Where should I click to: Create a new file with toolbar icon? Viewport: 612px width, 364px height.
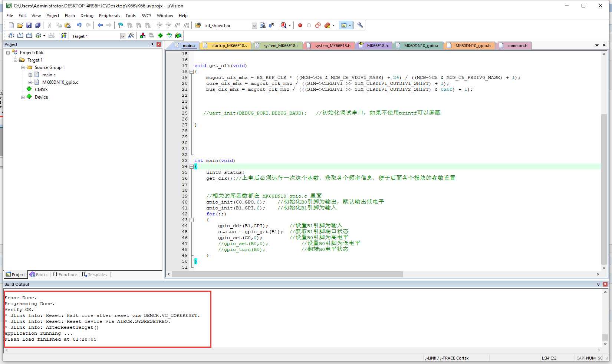11,25
